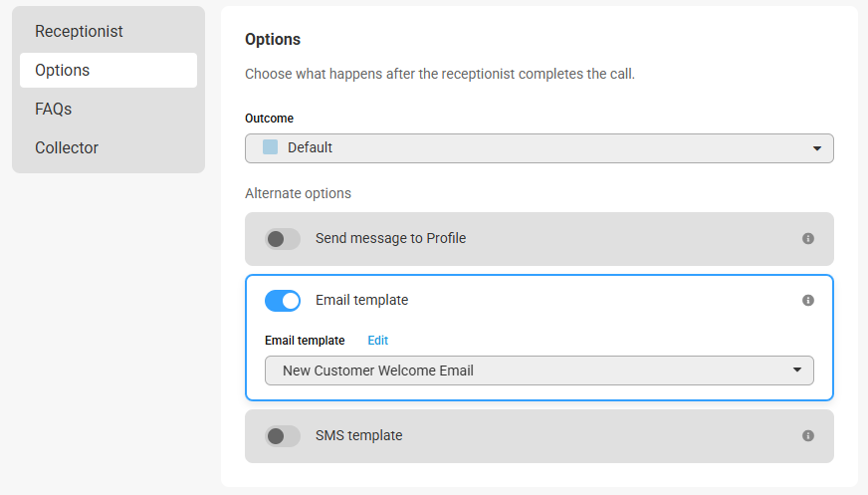This screenshot has width=868, height=495.
Task: Click the Edit link for Email template
Action: click(377, 340)
